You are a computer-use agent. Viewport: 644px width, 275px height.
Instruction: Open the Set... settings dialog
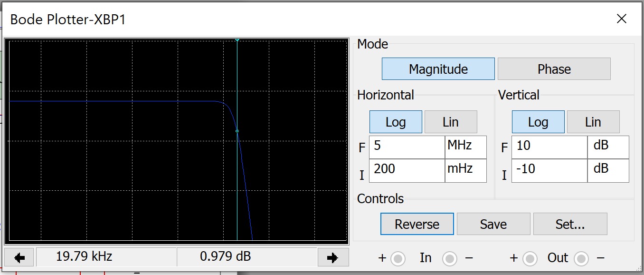click(x=570, y=224)
